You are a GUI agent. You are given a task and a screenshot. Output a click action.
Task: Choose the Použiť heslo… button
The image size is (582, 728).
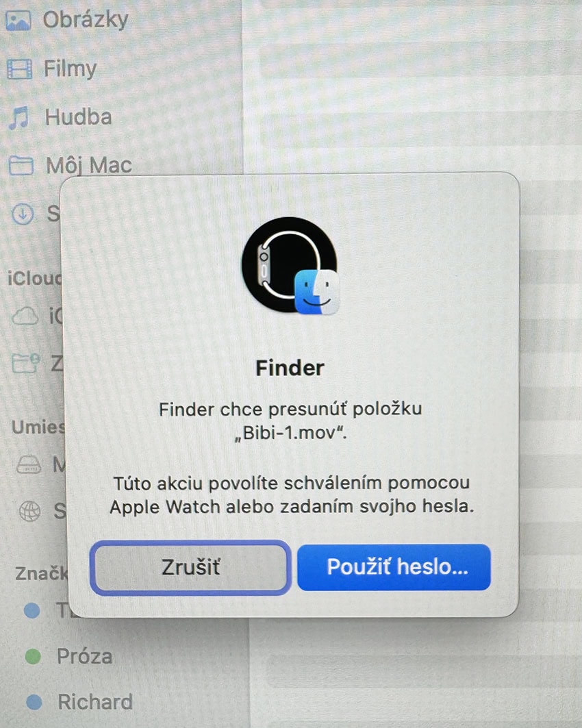click(x=394, y=567)
